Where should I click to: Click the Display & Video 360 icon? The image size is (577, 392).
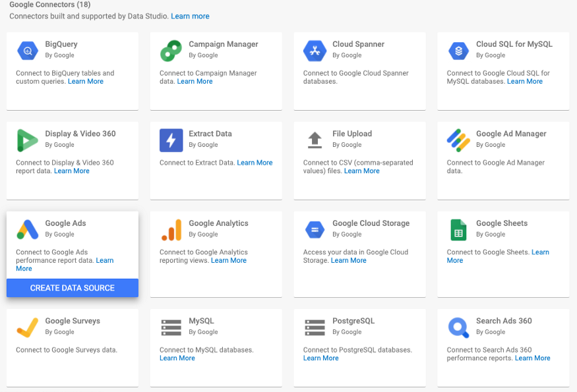[28, 140]
